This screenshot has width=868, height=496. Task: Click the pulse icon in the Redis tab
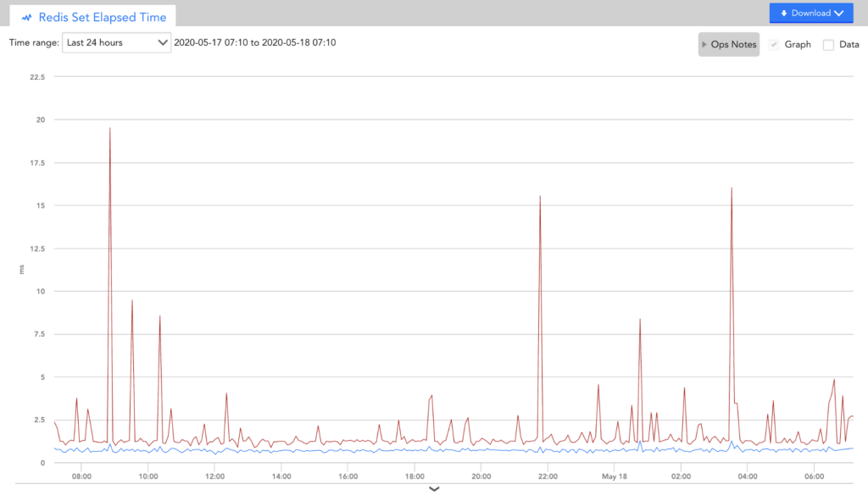[26, 17]
